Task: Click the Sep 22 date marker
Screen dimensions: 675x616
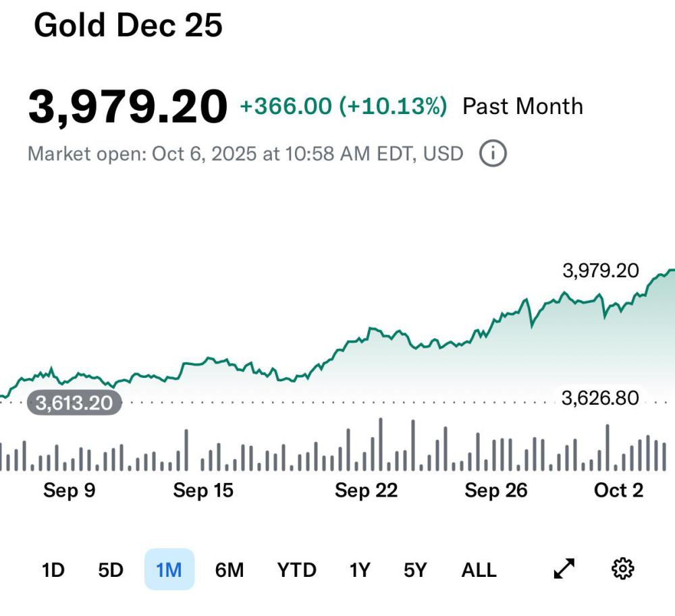Action: (366, 491)
